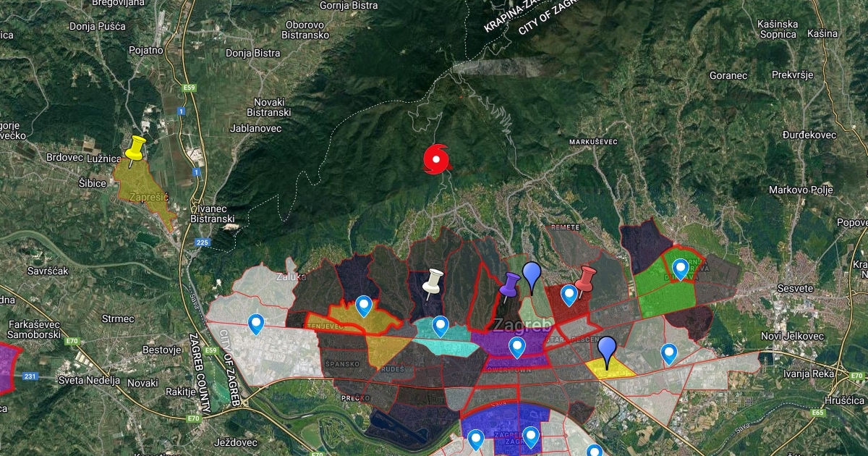Open the blue pin in the green district
Image resolution: width=868 pixels, height=456 pixels.
pyautogui.click(x=681, y=269)
